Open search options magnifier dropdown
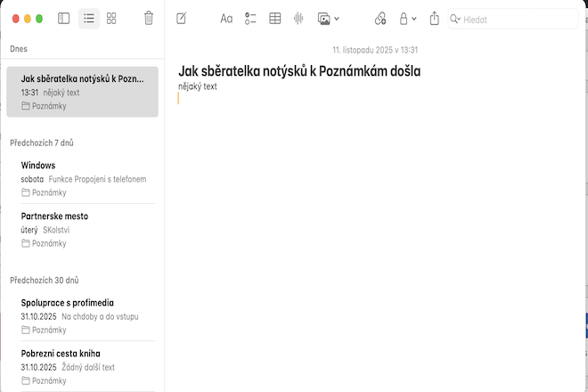 (455, 19)
